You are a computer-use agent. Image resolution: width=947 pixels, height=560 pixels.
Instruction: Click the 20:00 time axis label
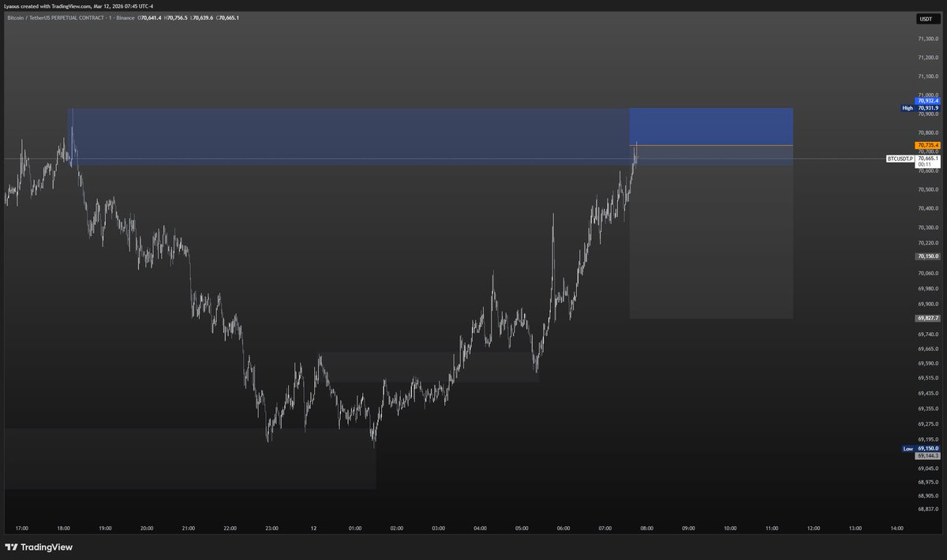(147, 528)
